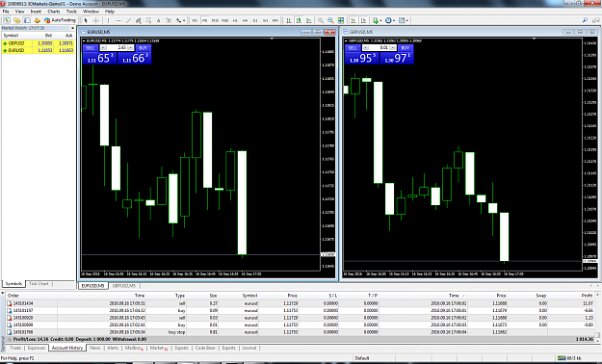Select the Line Chart display icon
This screenshot has height=364, width=602.
[308, 20]
